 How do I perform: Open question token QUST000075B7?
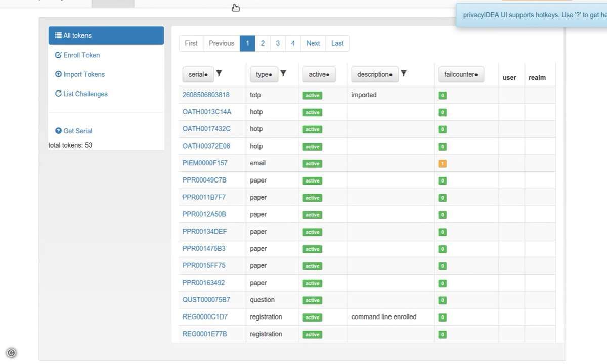coord(206,300)
